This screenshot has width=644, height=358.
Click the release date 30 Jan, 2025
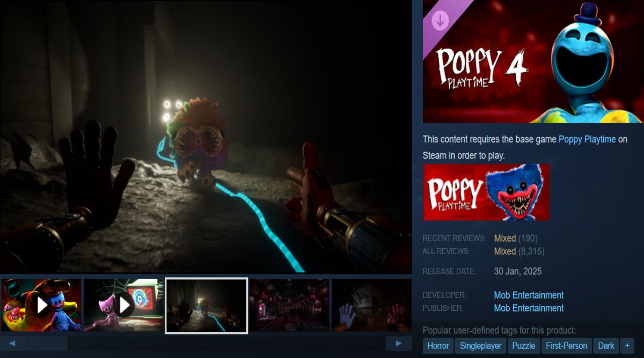pyautogui.click(x=518, y=271)
